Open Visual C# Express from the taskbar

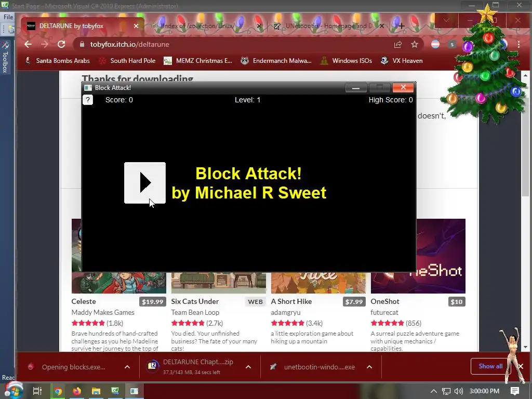[115, 391]
